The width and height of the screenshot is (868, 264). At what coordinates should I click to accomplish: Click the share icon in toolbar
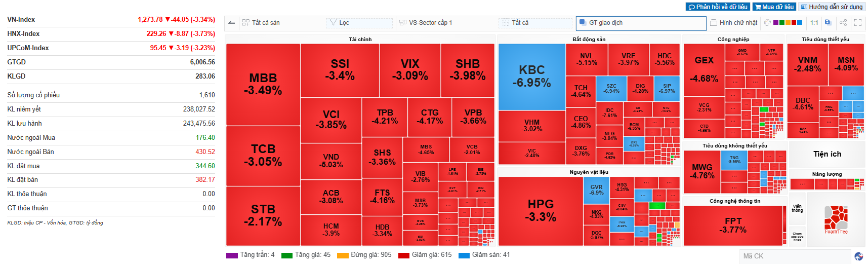click(843, 22)
